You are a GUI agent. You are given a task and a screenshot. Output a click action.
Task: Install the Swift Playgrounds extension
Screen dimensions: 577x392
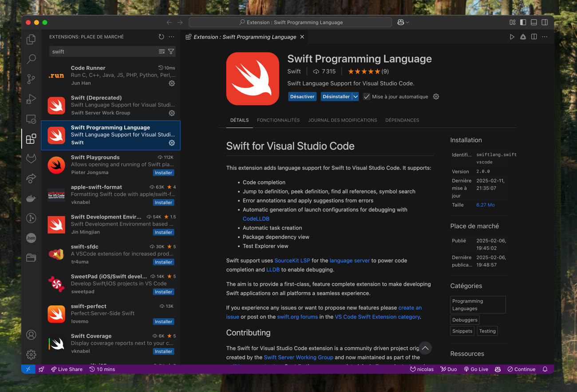pos(163,173)
